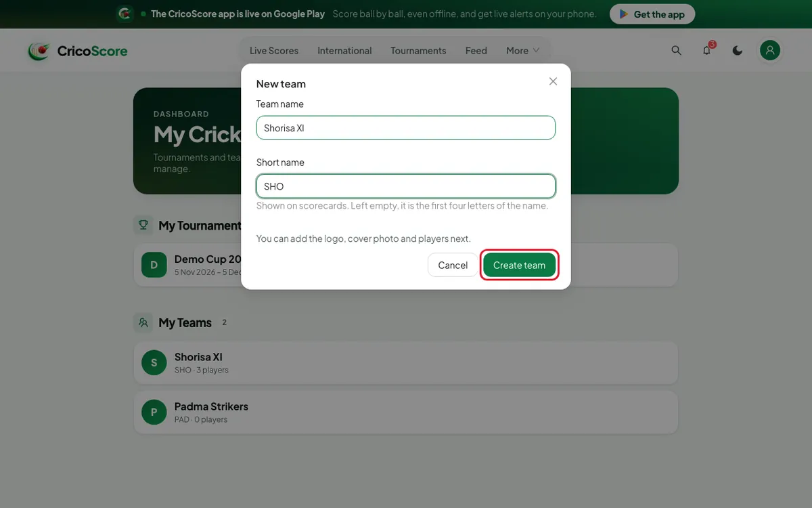812x508 pixels.
Task: Close the New team dialog
Action: [x=553, y=81]
